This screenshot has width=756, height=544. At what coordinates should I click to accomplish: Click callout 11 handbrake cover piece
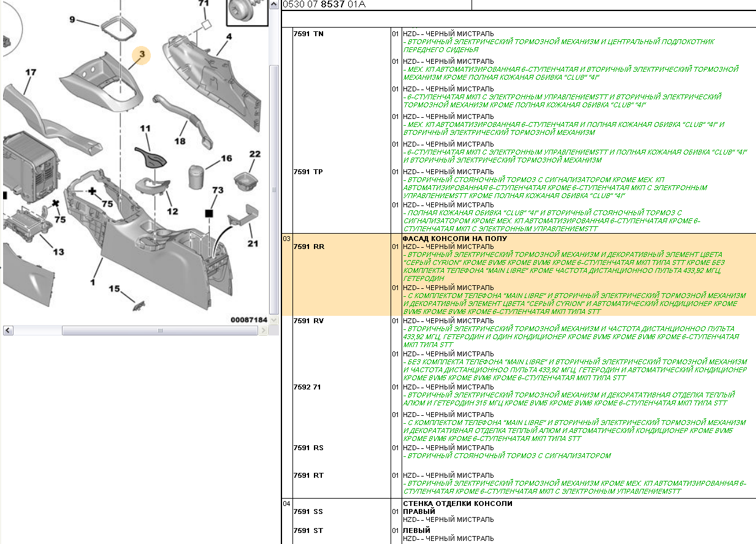[145, 129]
